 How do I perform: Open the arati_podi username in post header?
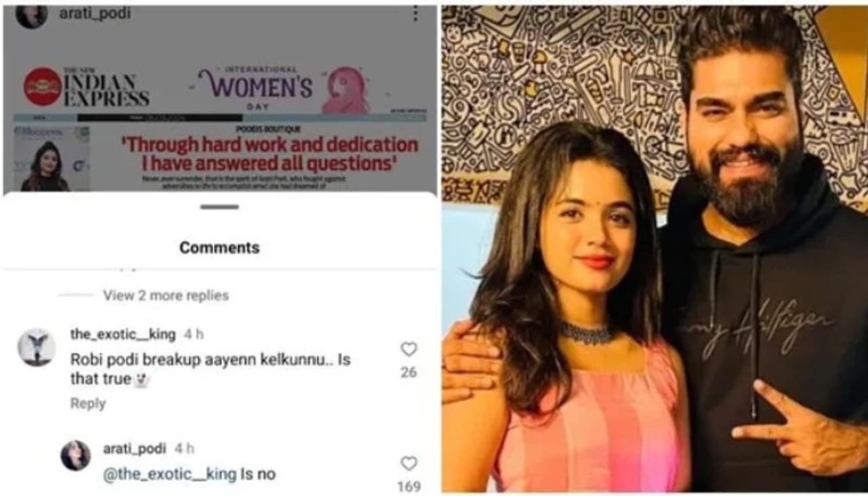click(95, 13)
